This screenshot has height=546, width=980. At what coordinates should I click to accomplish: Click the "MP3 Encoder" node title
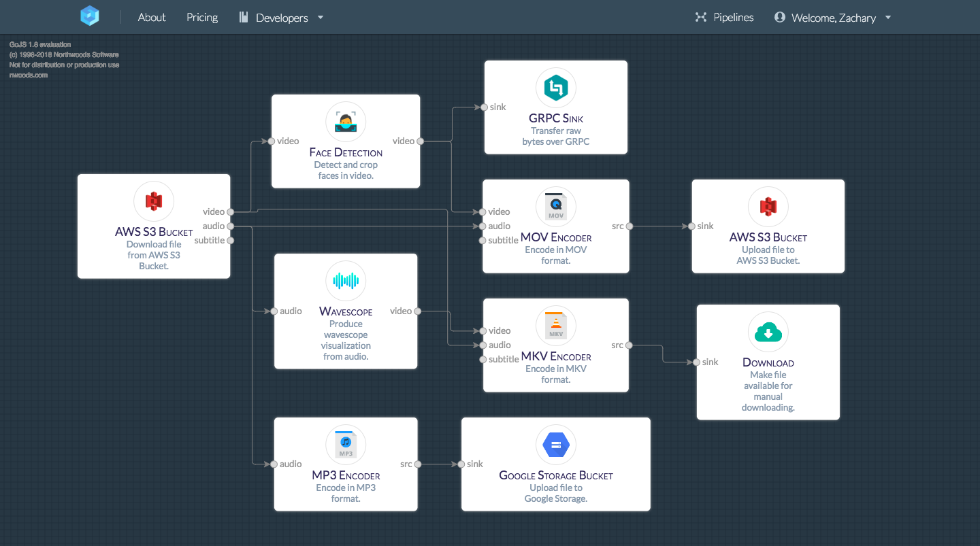[346, 475]
